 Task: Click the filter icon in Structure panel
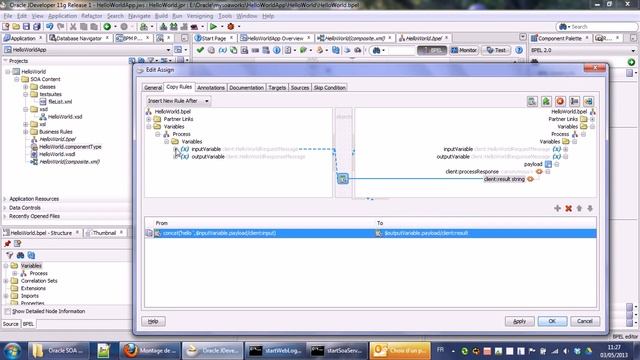coord(9,256)
